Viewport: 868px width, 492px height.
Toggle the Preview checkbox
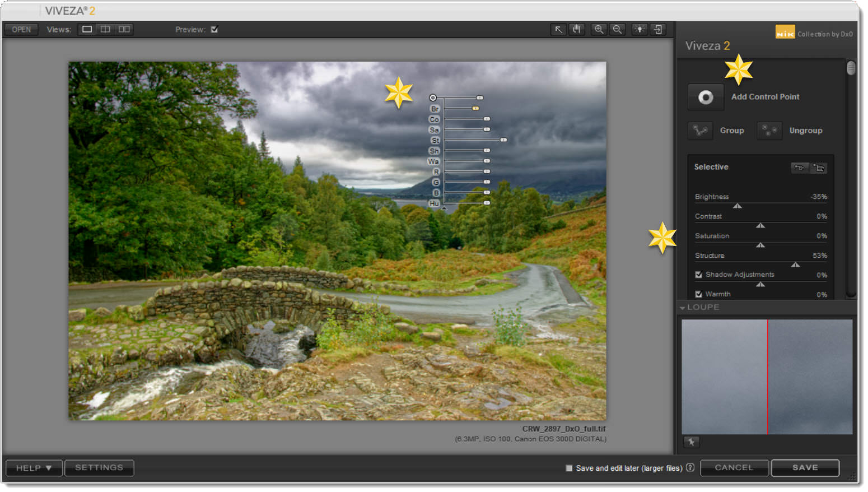[214, 30]
